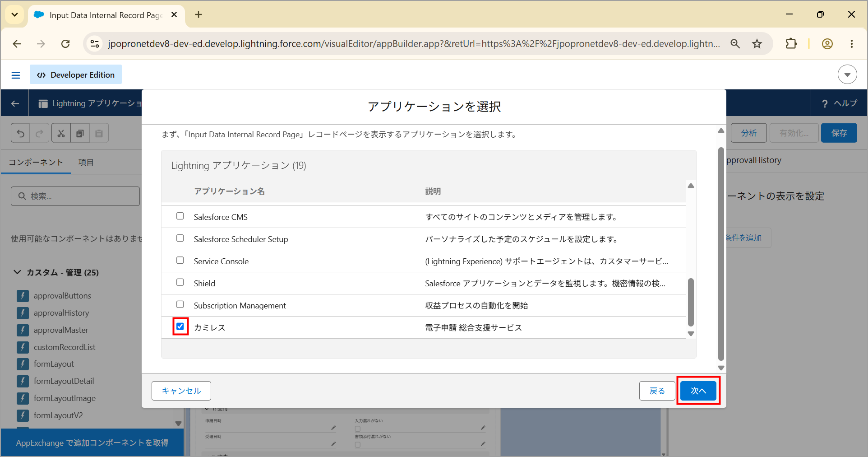Click the browser forward arrow

click(x=41, y=44)
